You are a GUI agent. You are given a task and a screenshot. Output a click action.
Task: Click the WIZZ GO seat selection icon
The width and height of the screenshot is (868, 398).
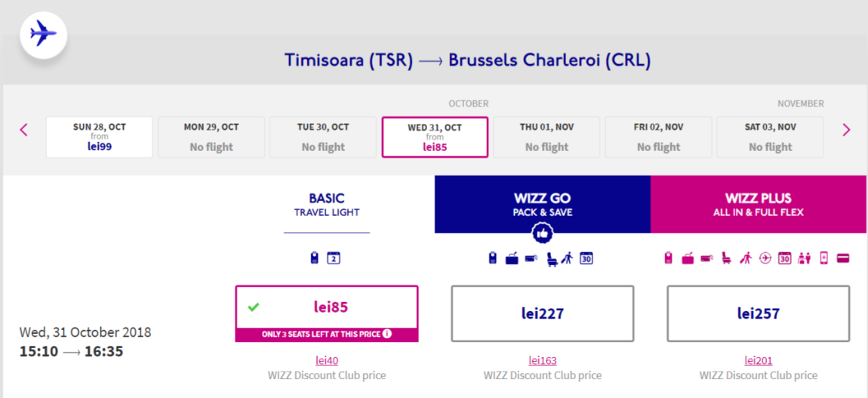click(551, 258)
